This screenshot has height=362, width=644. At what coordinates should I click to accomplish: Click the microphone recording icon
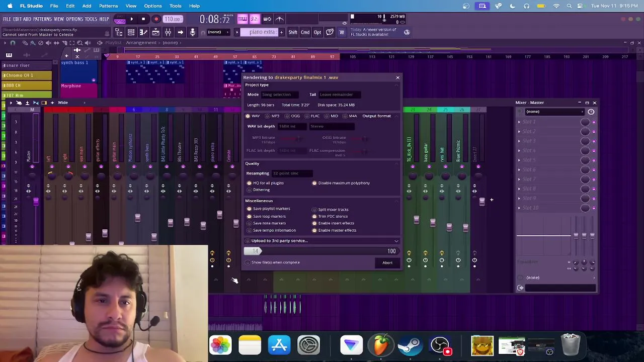pyautogui.click(x=192, y=32)
